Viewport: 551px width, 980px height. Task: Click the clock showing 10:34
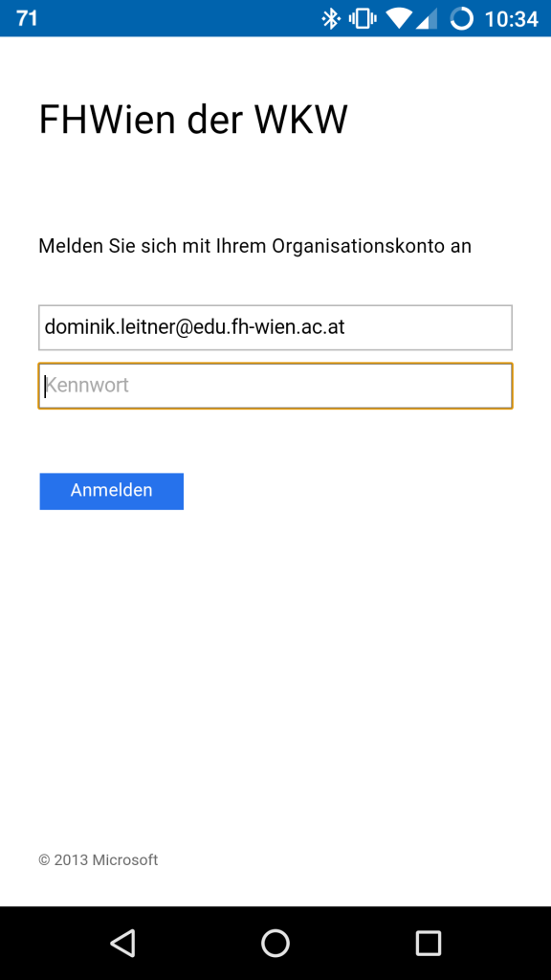(511, 16)
